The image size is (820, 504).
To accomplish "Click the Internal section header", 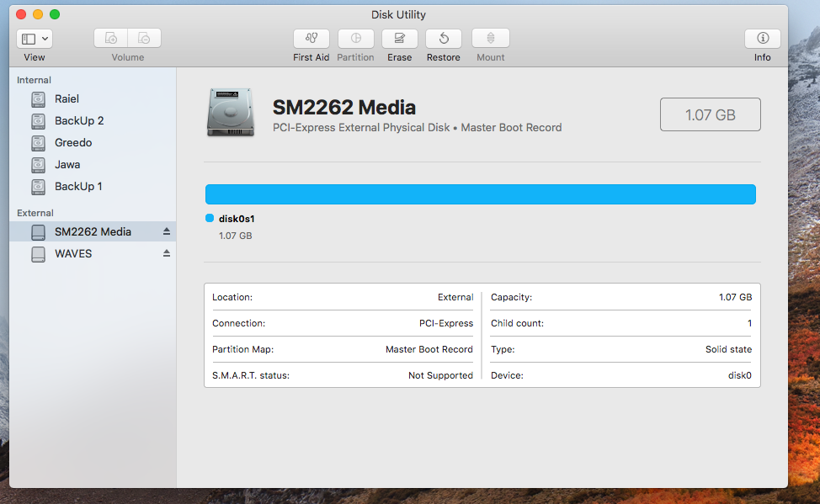I will click(x=34, y=80).
